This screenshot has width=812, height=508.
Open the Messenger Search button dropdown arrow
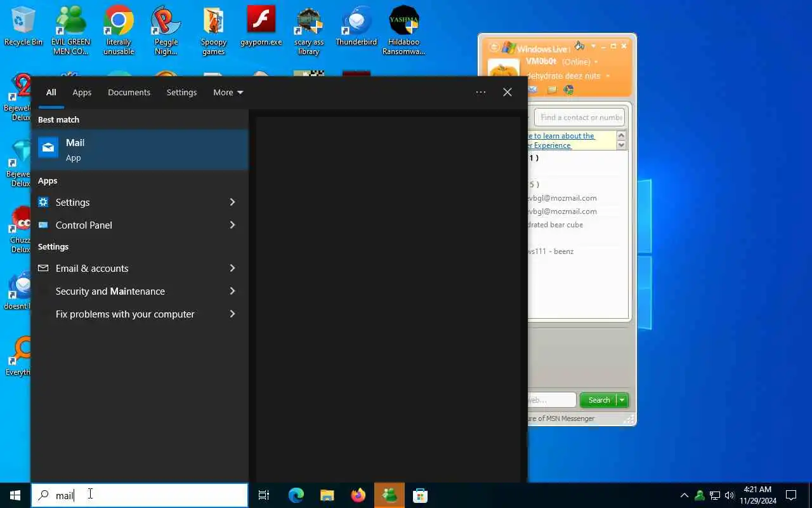coord(622,400)
